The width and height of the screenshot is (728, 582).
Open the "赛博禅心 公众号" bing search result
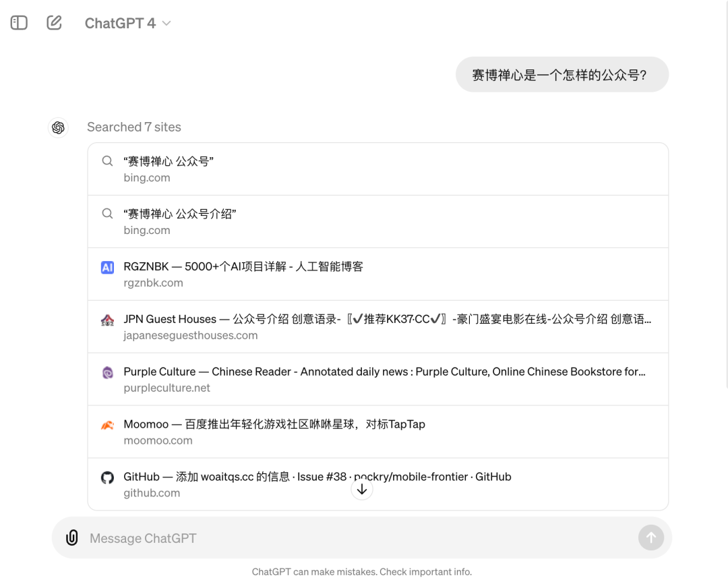[378, 169]
